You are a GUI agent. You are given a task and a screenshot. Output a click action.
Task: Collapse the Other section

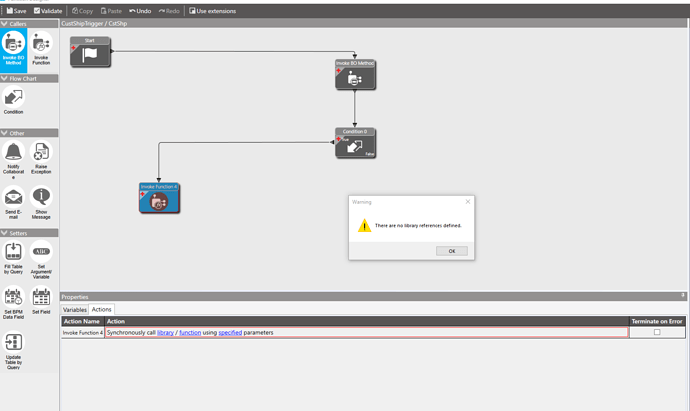(x=4, y=133)
